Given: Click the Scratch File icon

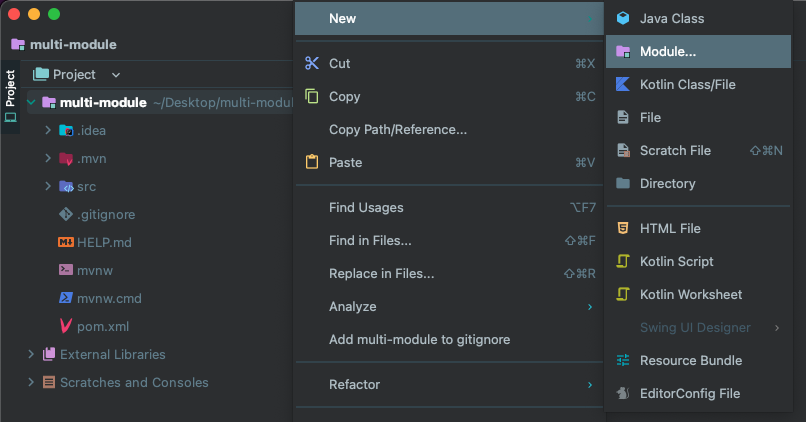Looking at the screenshot, I should [x=623, y=150].
